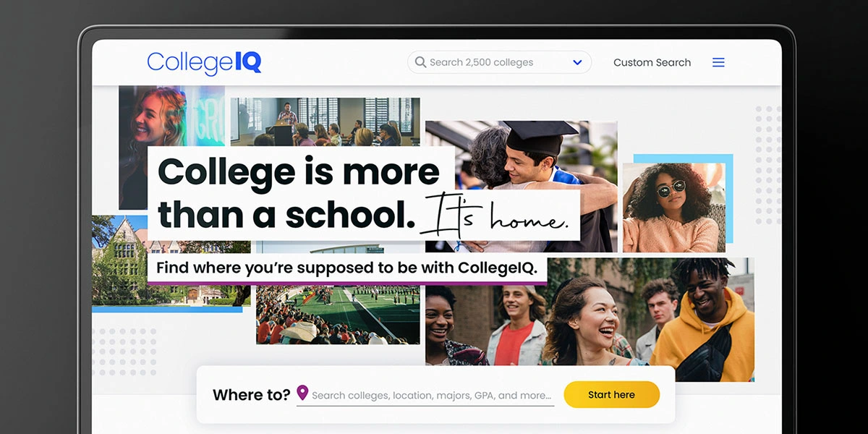The height and width of the screenshot is (434, 868).
Task: Select the lecture classroom photo
Action: tap(325, 122)
